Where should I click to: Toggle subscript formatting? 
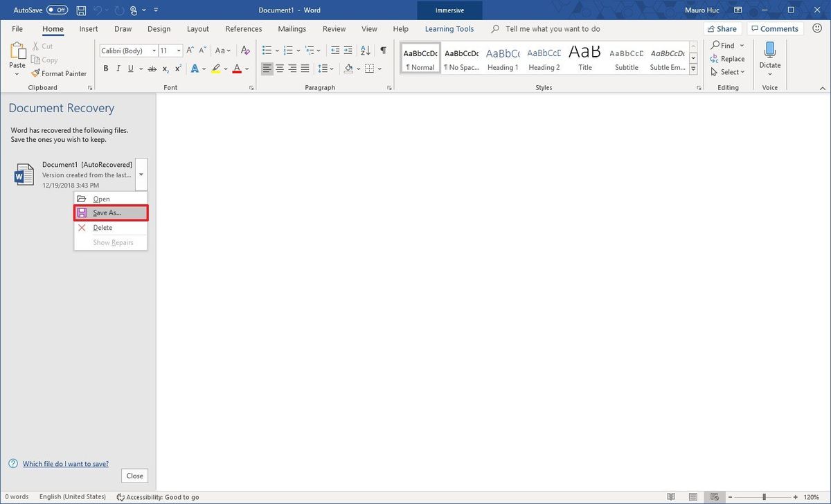[165, 69]
